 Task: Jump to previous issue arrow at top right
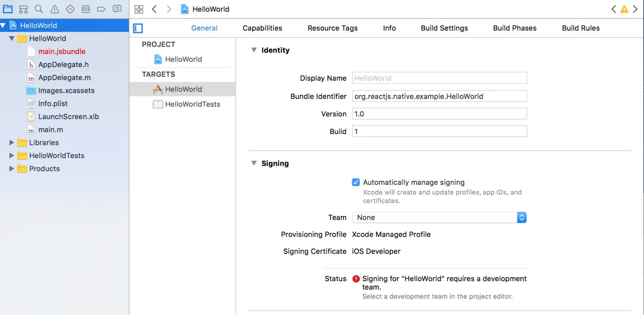[614, 9]
